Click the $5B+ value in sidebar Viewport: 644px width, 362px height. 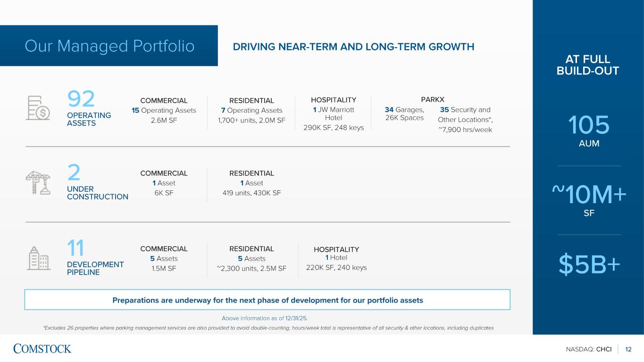589,265
